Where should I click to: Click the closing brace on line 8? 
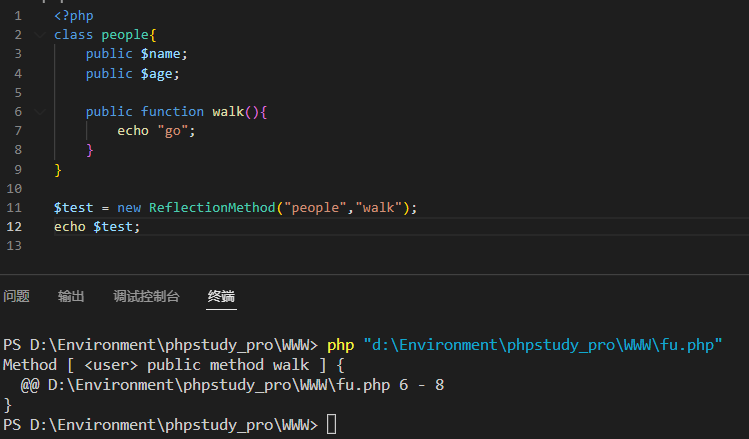(89, 150)
